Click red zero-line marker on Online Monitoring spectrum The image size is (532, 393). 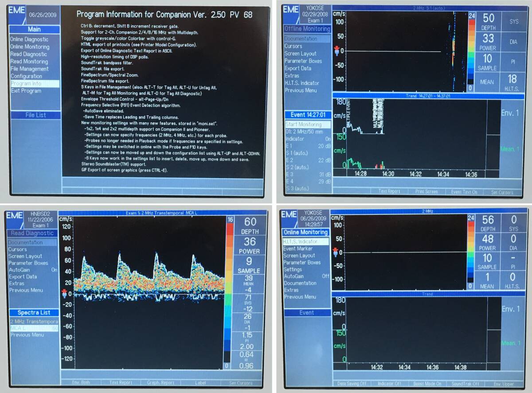click(335, 252)
